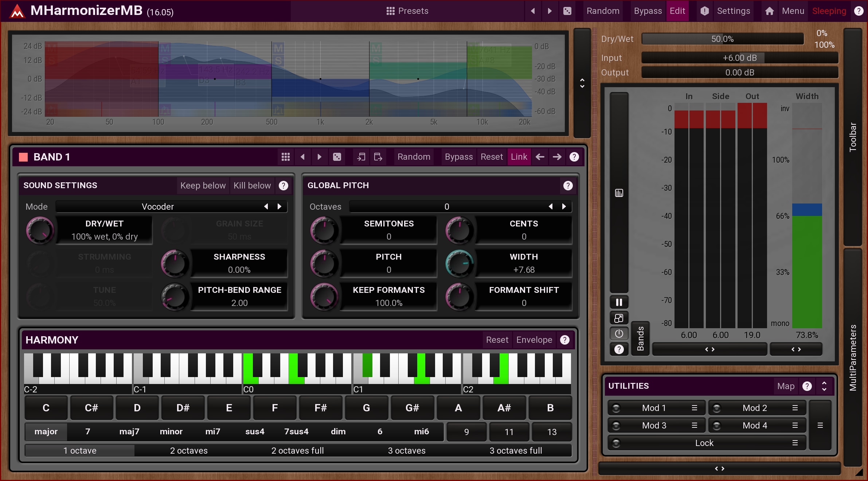Select previous Band 1 preset
The image size is (868, 481).
click(302, 157)
